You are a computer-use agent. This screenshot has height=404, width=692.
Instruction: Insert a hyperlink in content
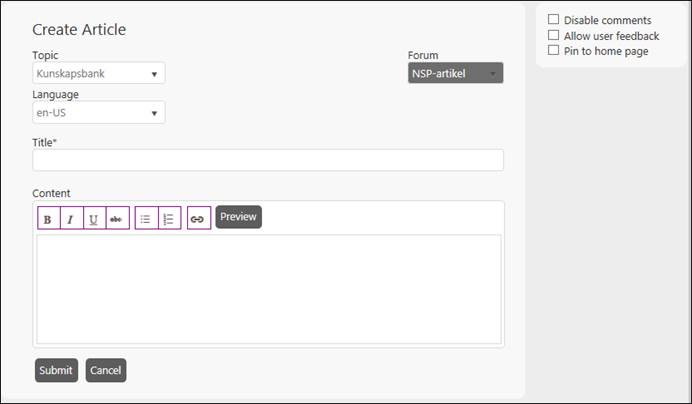pos(198,219)
